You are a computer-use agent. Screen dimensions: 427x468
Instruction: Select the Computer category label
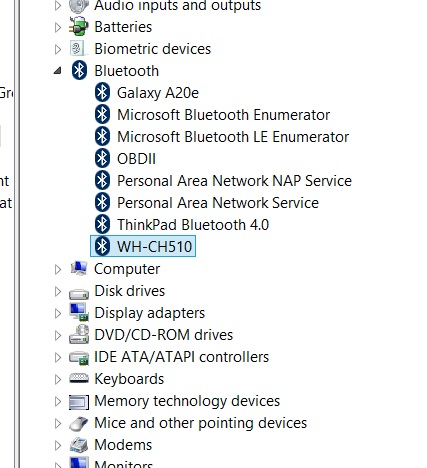pos(127,269)
